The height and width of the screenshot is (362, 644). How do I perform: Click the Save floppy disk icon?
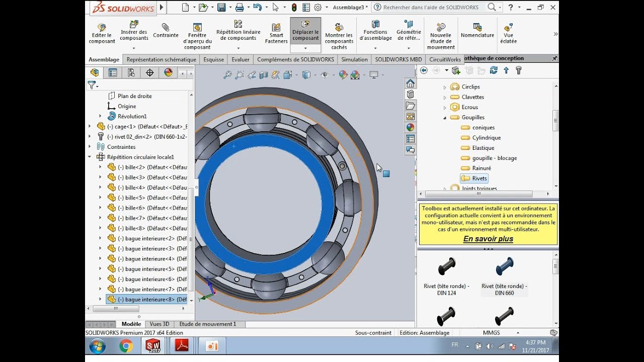[x=221, y=8]
